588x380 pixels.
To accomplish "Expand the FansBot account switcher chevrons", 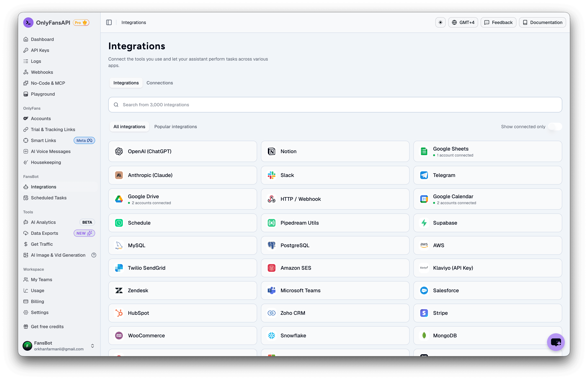I will (92, 346).
